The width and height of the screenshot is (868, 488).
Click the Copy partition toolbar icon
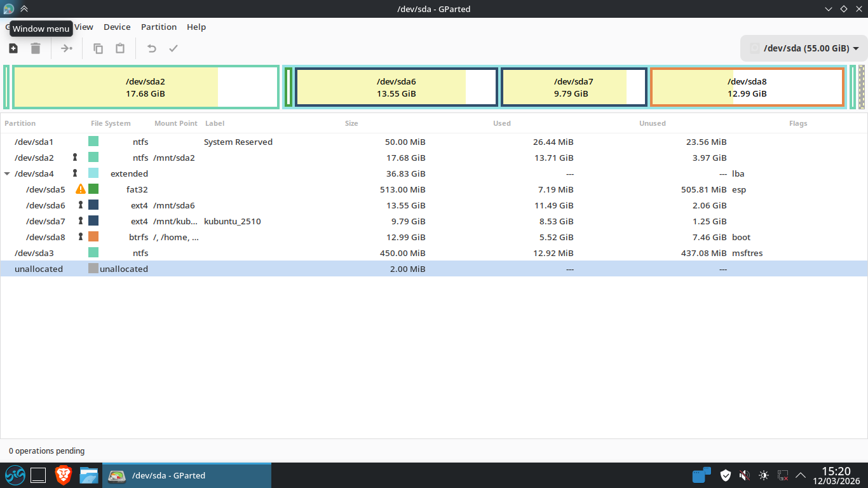pyautogui.click(x=98, y=48)
